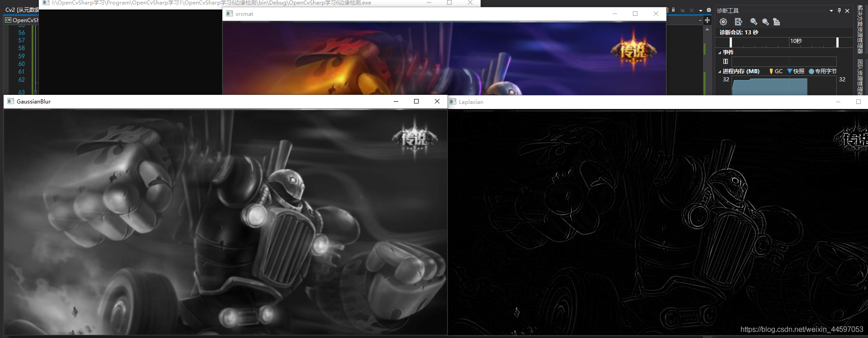Select the left timeline range handle
The image size is (868, 338).
[731, 42]
